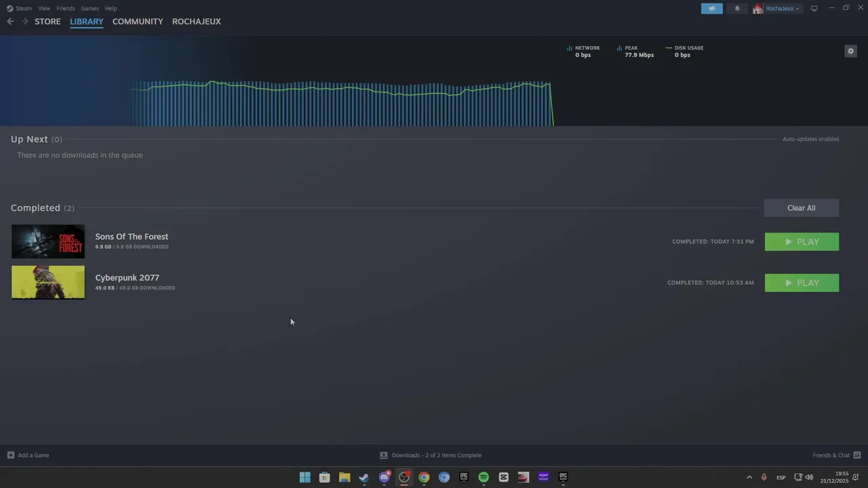Open Amazon Music from the taskbar

coord(543,477)
